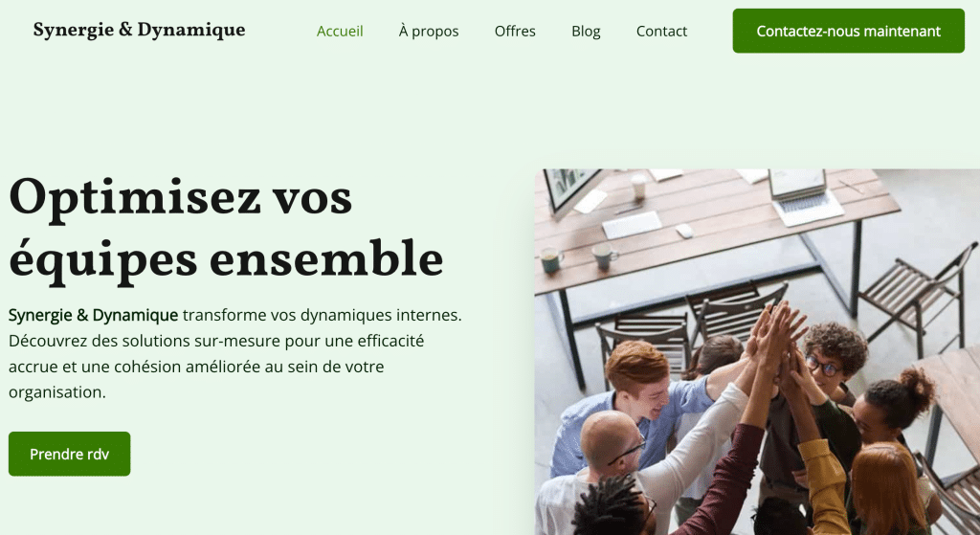Image resolution: width=980 pixels, height=535 pixels.
Task: Click the coffee mugs on the table
Action: point(578,257)
